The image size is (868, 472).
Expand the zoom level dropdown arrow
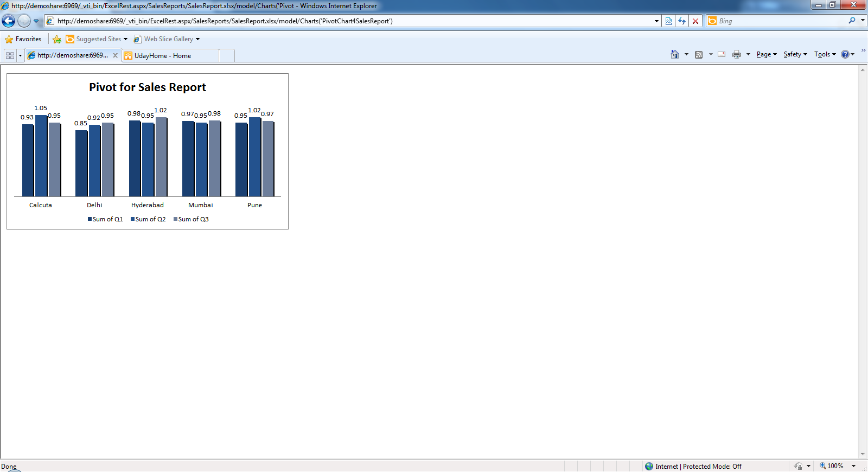853,466
